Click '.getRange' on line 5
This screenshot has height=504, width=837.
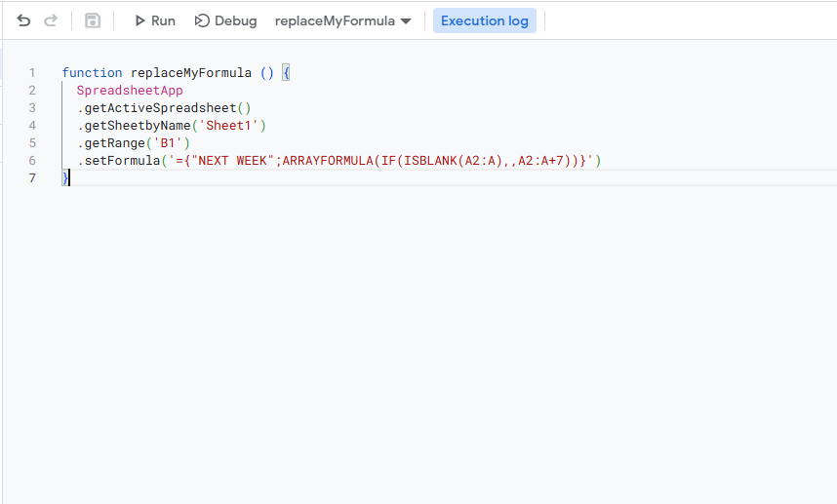click(x=111, y=143)
